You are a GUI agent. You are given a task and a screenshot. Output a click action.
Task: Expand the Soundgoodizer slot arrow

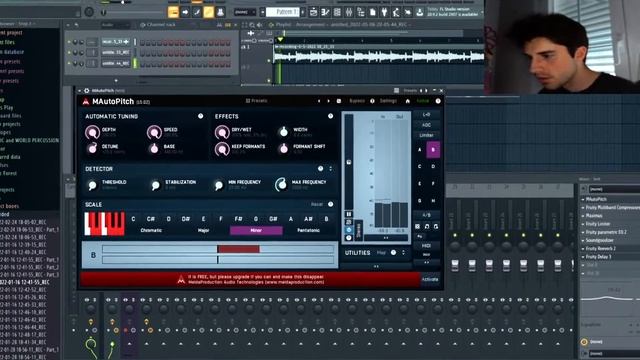point(583,240)
